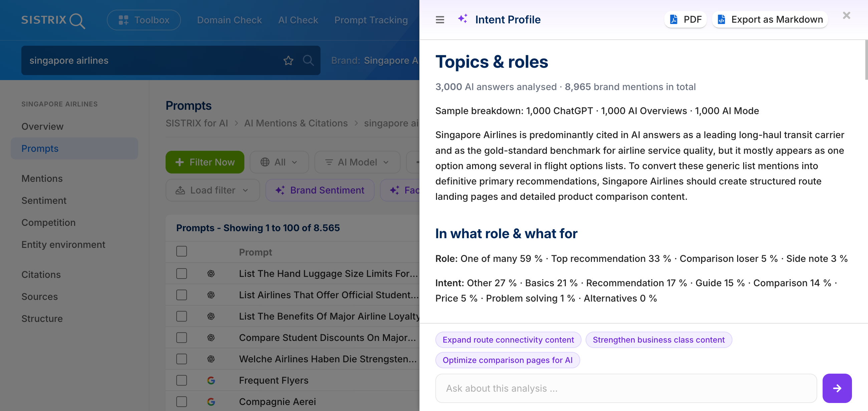Click SISTRIX for AI breadcrumb link
This screenshot has height=411, width=868.
pos(197,123)
